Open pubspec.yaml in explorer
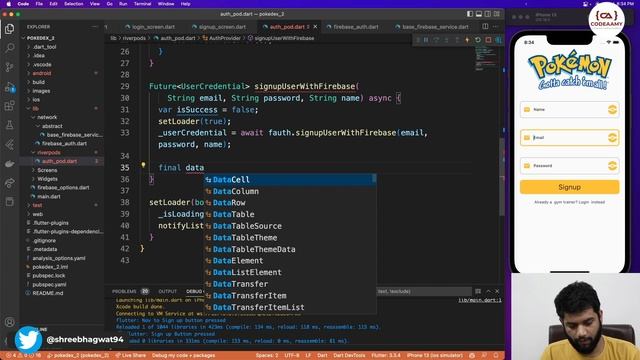 pyautogui.click(x=49, y=284)
